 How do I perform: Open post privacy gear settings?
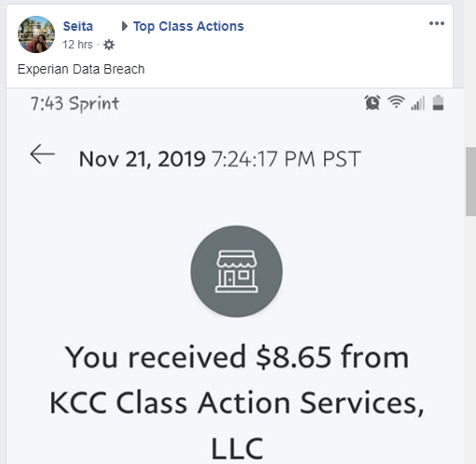(x=109, y=45)
